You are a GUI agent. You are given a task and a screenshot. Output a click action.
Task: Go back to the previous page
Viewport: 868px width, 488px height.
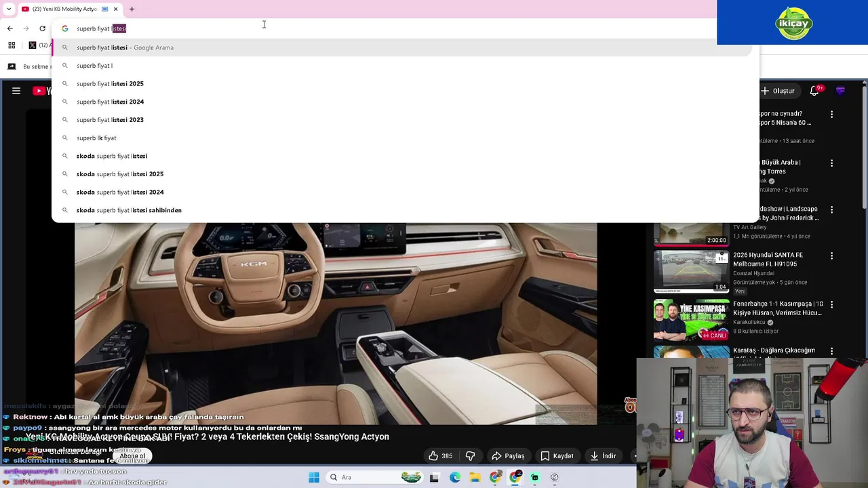point(9,28)
